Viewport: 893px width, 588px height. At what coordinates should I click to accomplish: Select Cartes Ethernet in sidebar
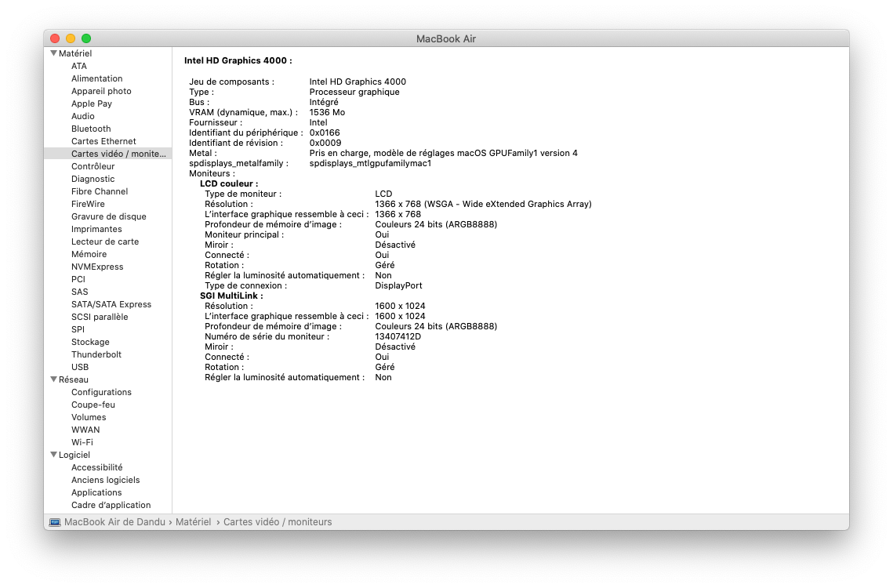tap(103, 141)
